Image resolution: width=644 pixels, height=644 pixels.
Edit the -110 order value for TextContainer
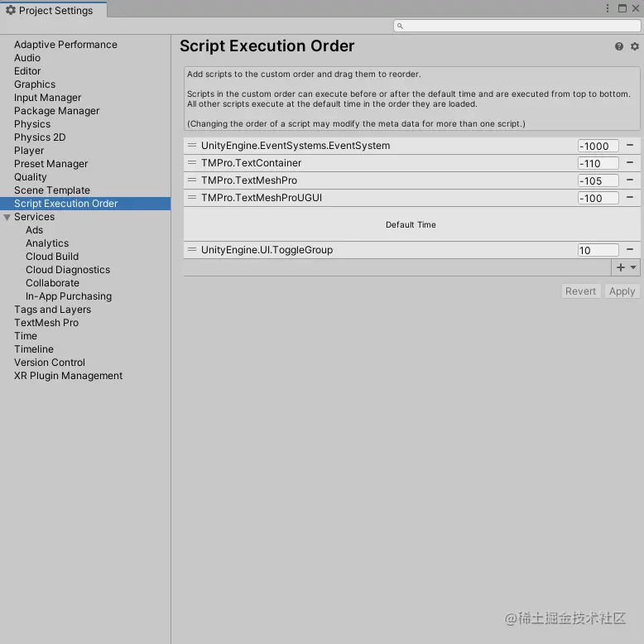pos(598,163)
